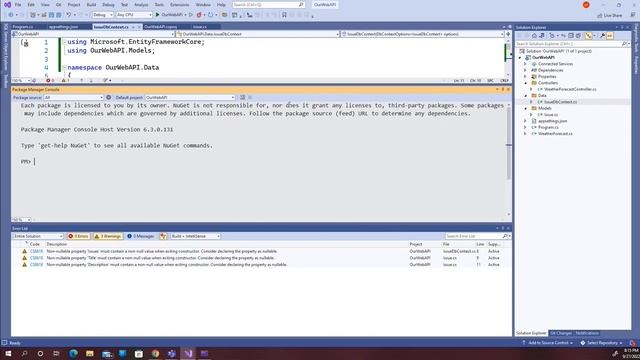Select WeatherForecastController.cs in Solution Explorer
640x360 pixels.
click(x=570, y=89)
